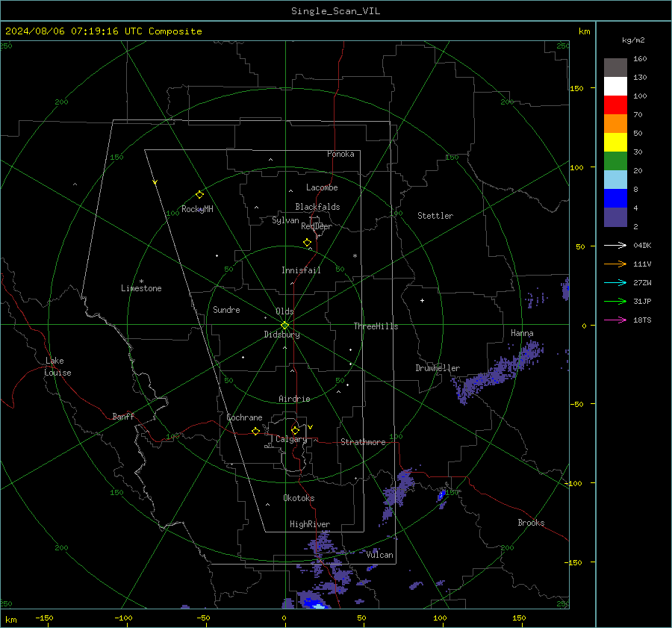672x628 pixels.
Task: Click the Innisfail town label
Action: [x=301, y=270]
